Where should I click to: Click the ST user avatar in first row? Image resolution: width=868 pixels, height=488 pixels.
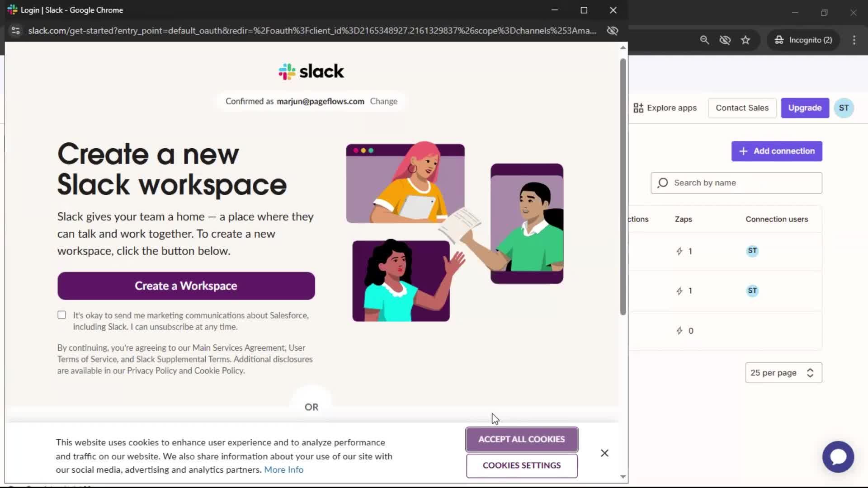[752, 251]
